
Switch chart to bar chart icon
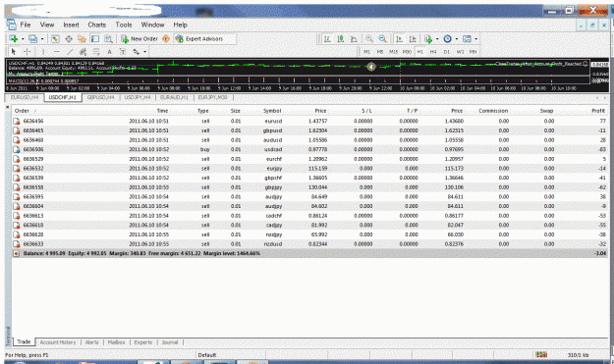[327, 38]
